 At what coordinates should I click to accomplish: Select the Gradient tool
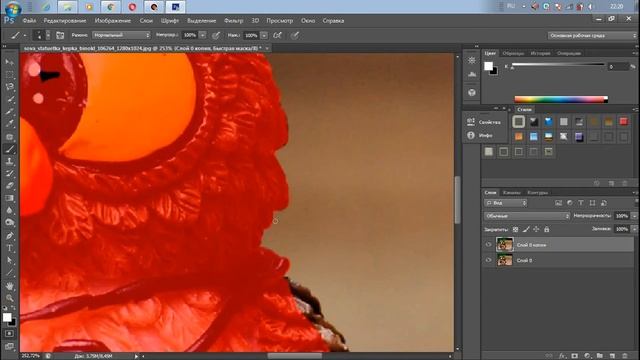click(9, 198)
